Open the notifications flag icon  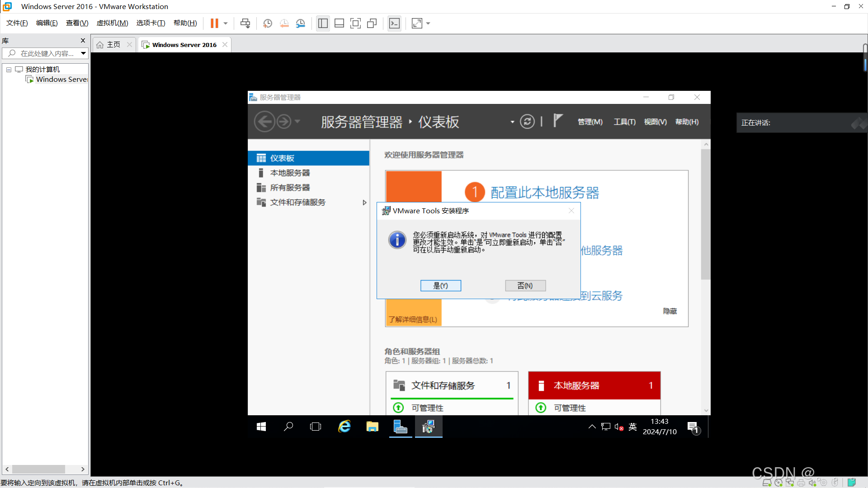pos(558,121)
